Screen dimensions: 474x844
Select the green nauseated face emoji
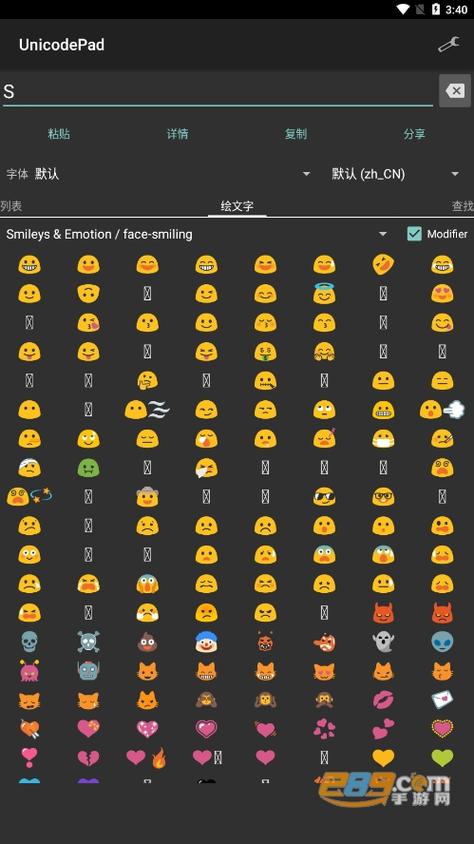88,468
